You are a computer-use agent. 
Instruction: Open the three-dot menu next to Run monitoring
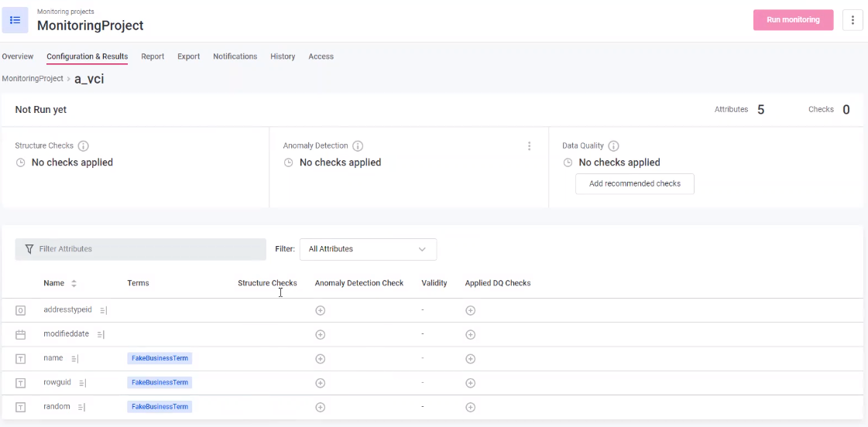(852, 20)
